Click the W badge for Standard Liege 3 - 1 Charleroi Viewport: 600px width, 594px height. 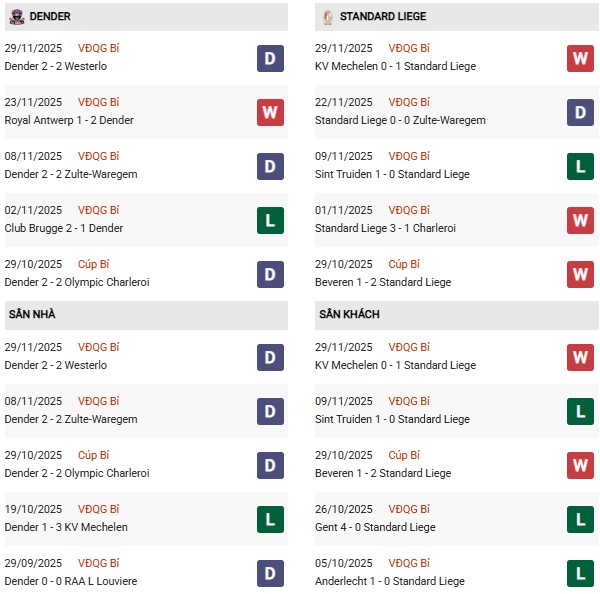pos(580,220)
